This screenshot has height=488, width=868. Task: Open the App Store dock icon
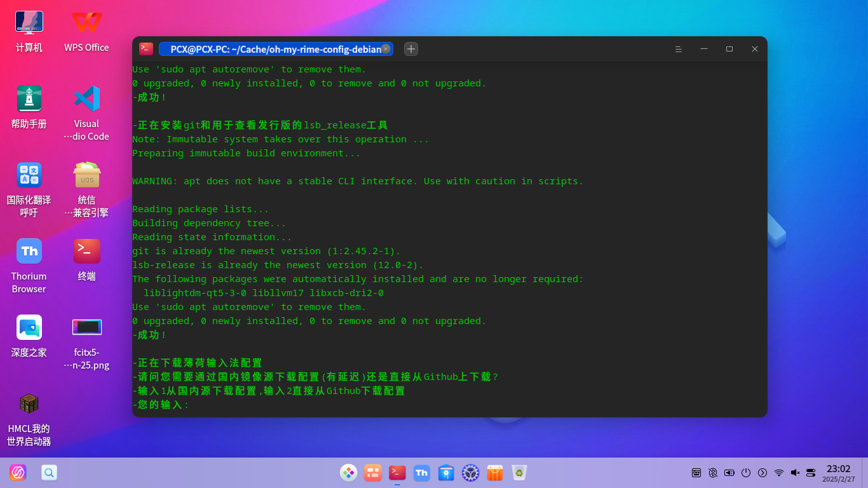tap(495, 473)
